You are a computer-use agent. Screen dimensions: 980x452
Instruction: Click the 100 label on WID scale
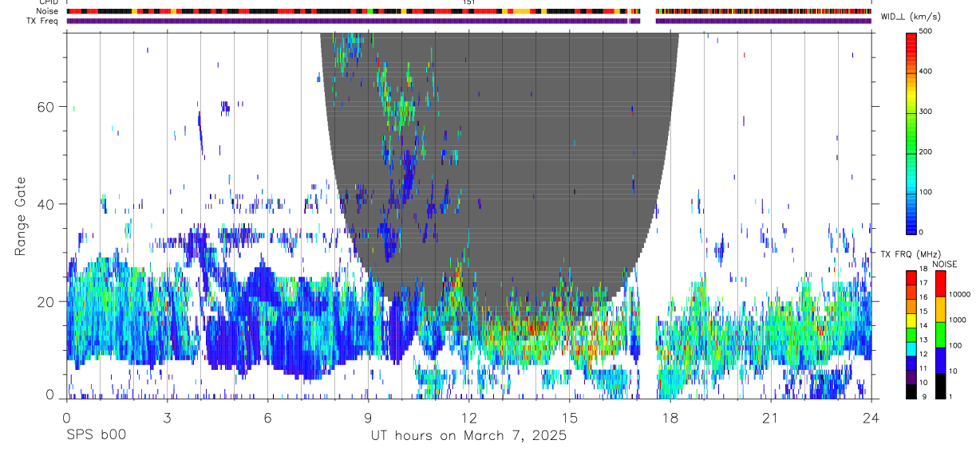(x=926, y=192)
